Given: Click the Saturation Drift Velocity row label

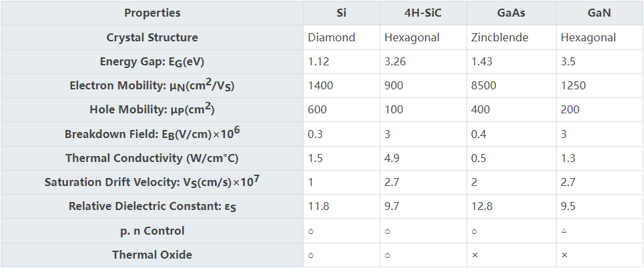Looking at the screenshot, I should (152, 182).
